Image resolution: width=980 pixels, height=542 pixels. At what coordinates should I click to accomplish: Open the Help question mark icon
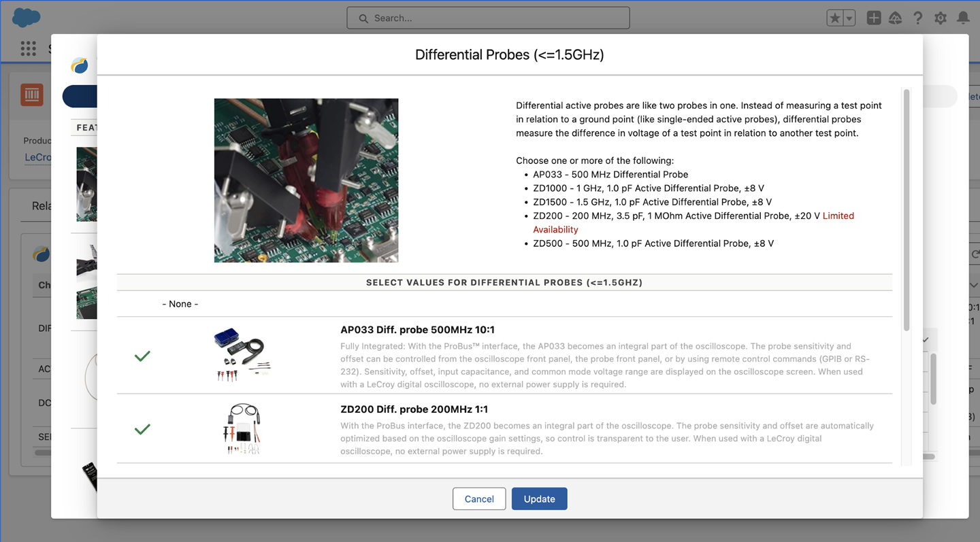(x=918, y=18)
